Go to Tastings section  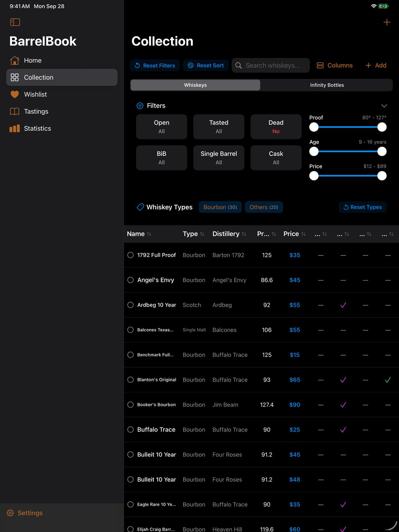tap(62, 111)
